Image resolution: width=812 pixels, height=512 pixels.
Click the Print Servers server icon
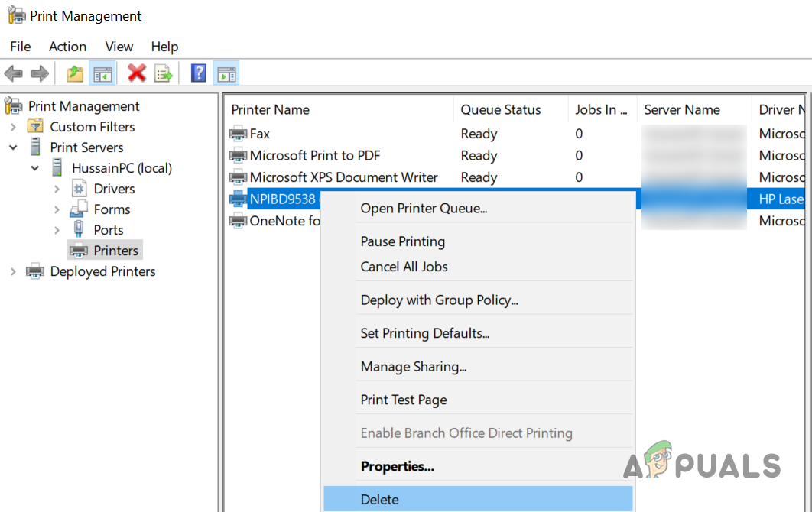point(35,147)
